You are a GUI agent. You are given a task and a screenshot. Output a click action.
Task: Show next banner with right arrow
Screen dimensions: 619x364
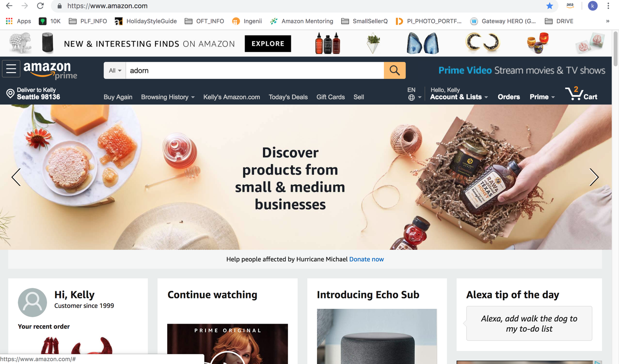pyautogui.click(x=594, y=177)
